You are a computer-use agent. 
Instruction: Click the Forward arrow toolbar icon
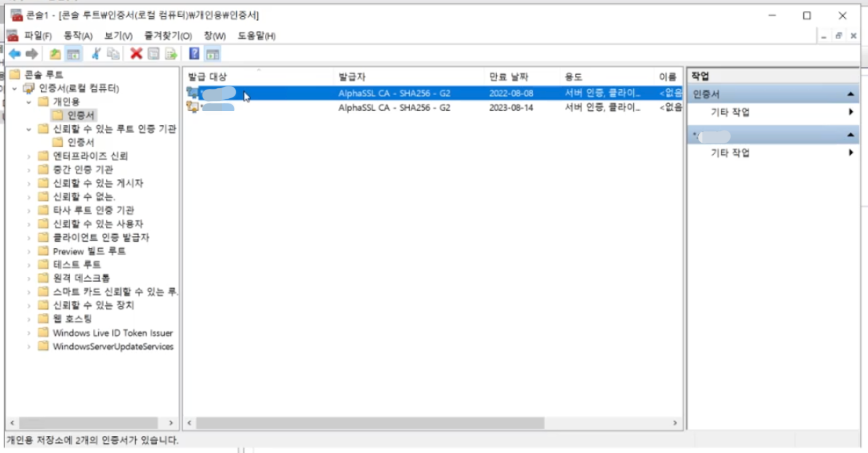[x=32, y=53]
